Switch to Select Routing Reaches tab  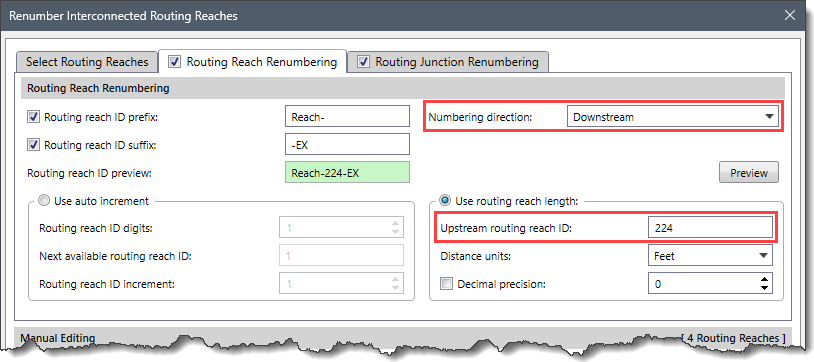pos(87,62)
